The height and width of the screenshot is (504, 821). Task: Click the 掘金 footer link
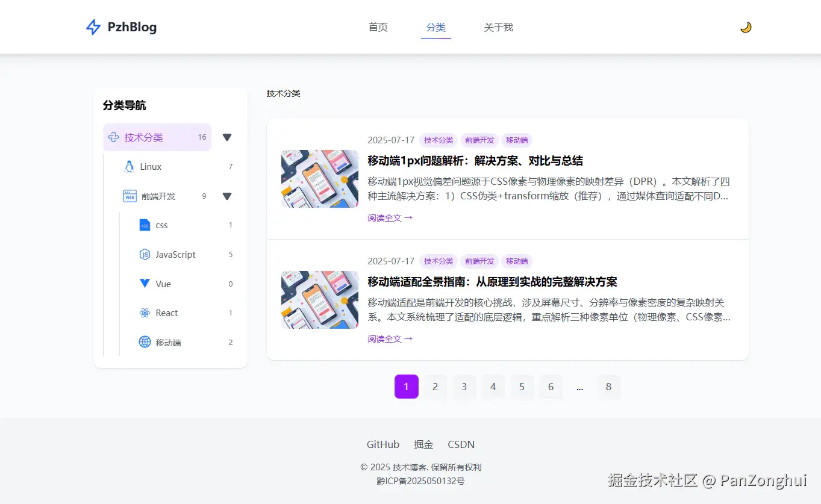pyautogui.click(x=423, y=444)
